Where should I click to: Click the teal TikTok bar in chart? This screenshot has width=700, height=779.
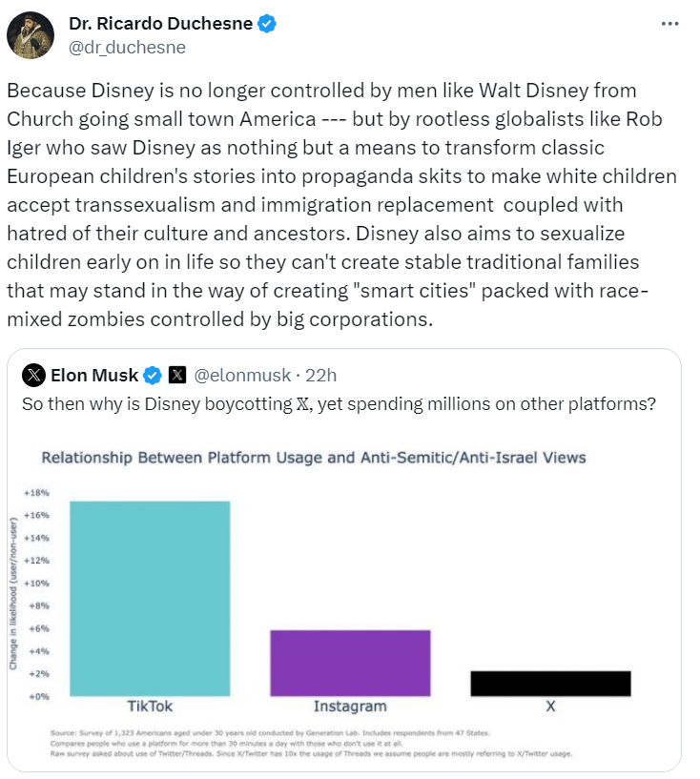tap(150, 598)
